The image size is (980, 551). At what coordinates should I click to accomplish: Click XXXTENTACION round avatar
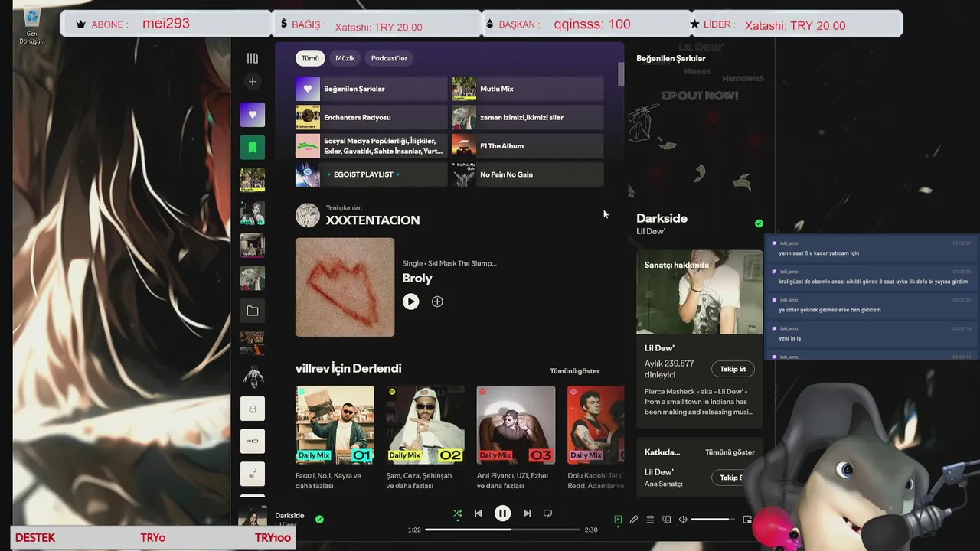coord(308,215)
